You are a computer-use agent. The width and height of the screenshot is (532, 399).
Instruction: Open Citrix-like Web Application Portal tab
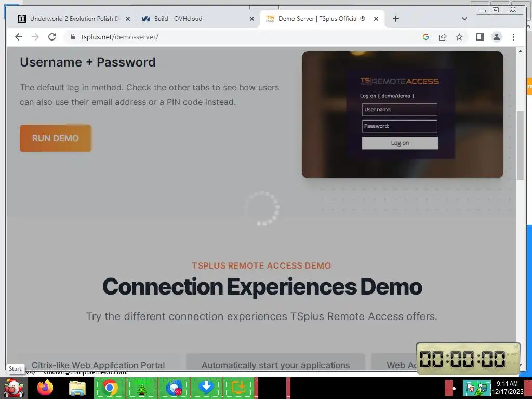[98, 364]
